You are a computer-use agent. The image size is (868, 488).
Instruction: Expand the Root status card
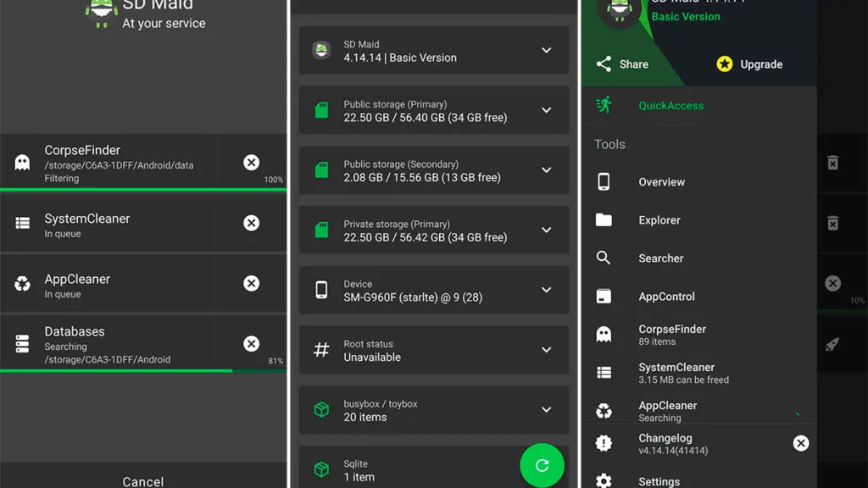(547, 350)
